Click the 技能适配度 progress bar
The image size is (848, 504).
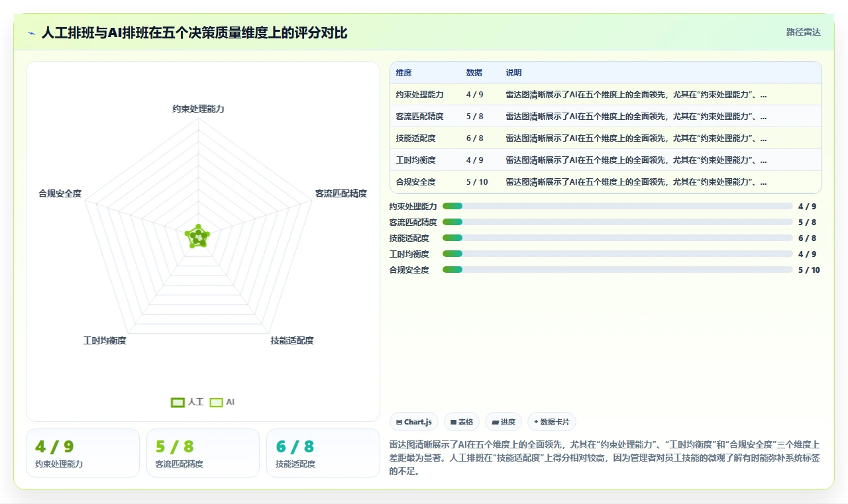pyautogui.click(x=617, y=238)
